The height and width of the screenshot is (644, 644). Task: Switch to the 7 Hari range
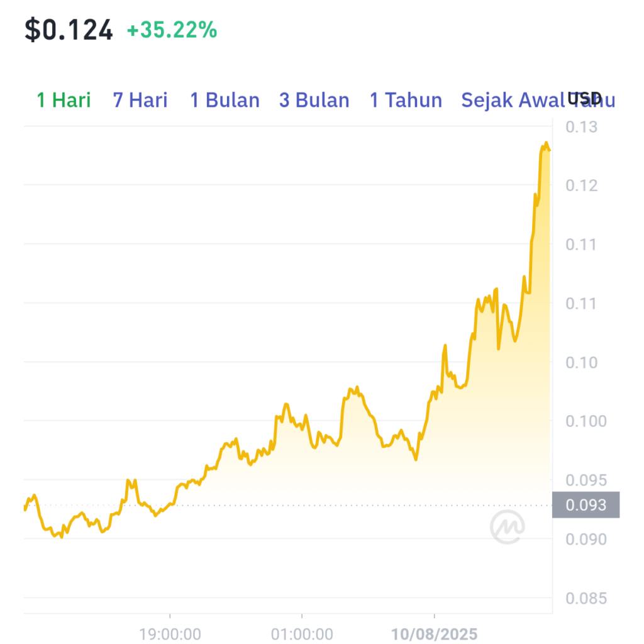tap(140, 100)
